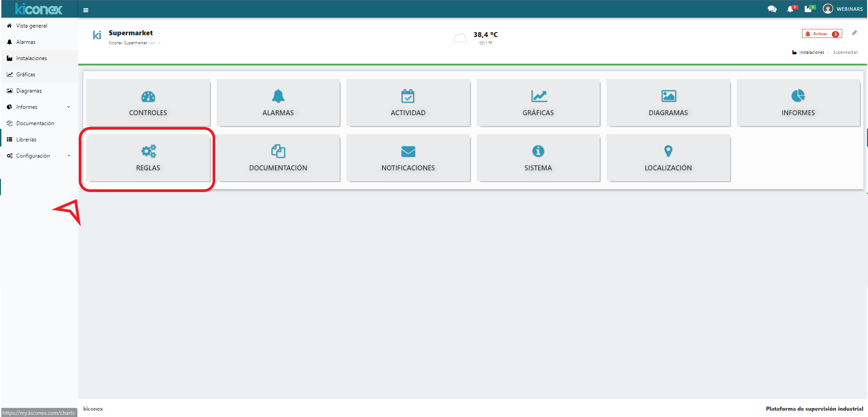Open the Diagramas tile
The height and width of the screenshot is (417, 868).
click(x=668, y=103)
